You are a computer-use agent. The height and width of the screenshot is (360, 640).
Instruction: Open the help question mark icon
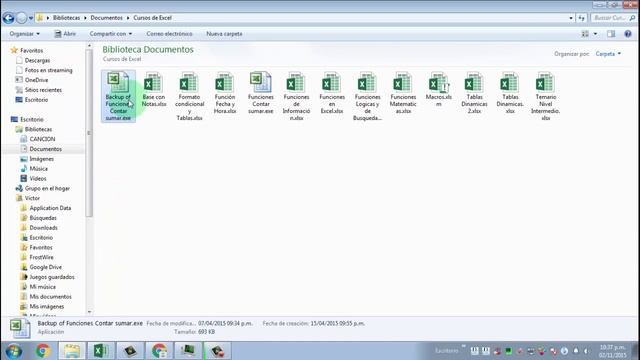[628, 34]
